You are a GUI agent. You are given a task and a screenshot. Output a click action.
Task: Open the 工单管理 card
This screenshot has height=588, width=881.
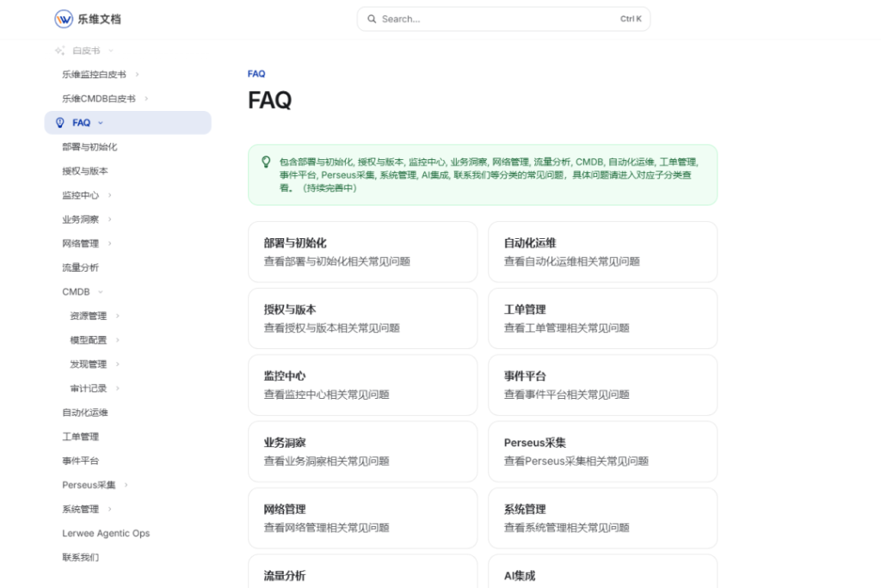[x=602, y=318]
